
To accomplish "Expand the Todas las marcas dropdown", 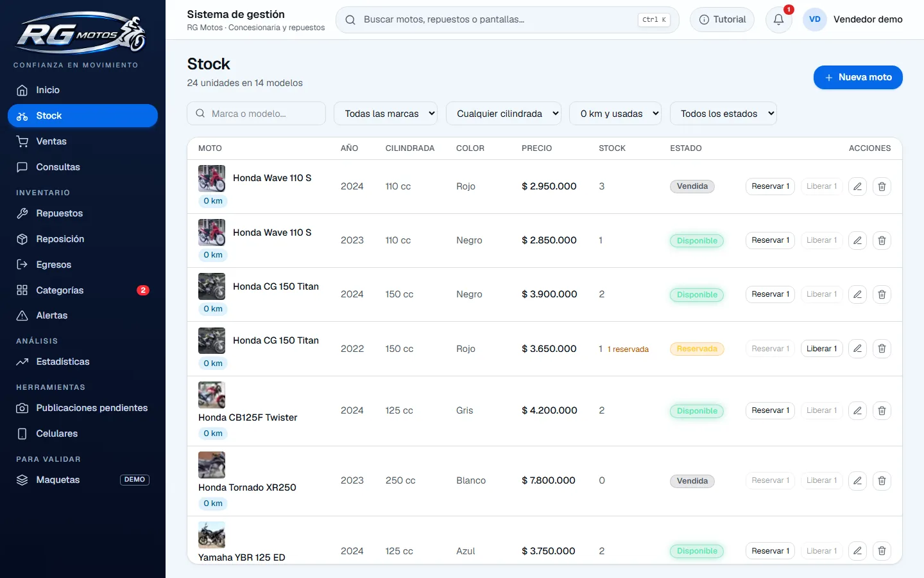I will (386, 114).
